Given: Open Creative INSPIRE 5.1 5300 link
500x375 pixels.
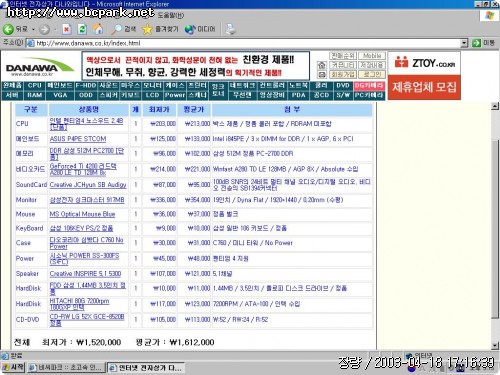Looking at the screenshot, I should [x=85, y=274].
